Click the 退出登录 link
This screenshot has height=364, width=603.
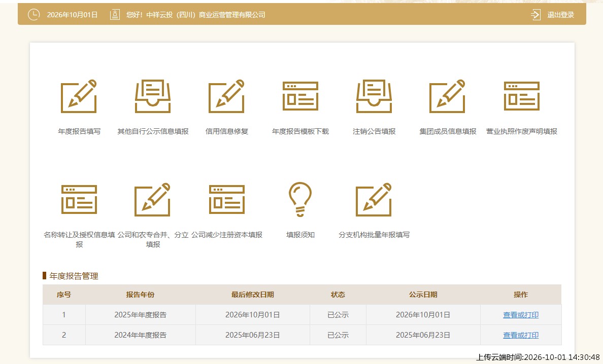pyautogui.click(x=561, y=15)
